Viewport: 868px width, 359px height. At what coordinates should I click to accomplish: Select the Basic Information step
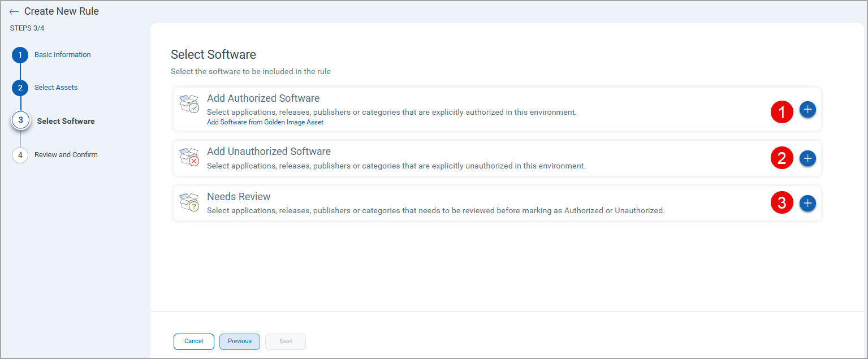click(x=62, y=54)
